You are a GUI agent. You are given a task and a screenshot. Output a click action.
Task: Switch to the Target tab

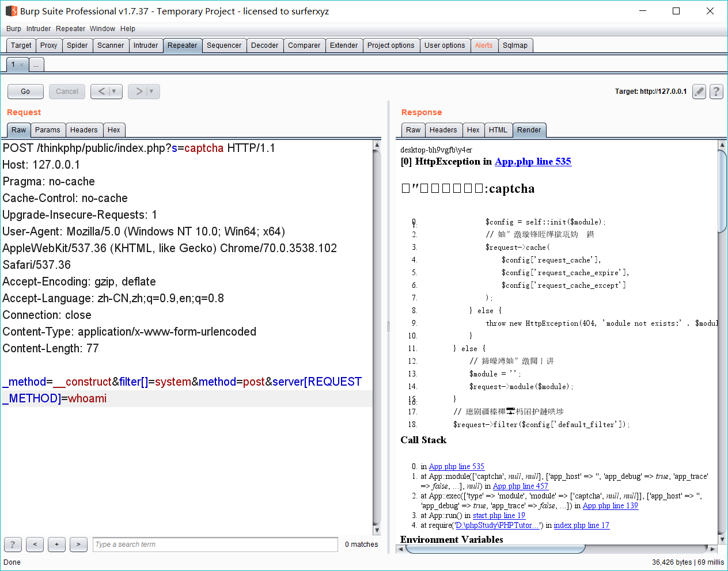21,45
